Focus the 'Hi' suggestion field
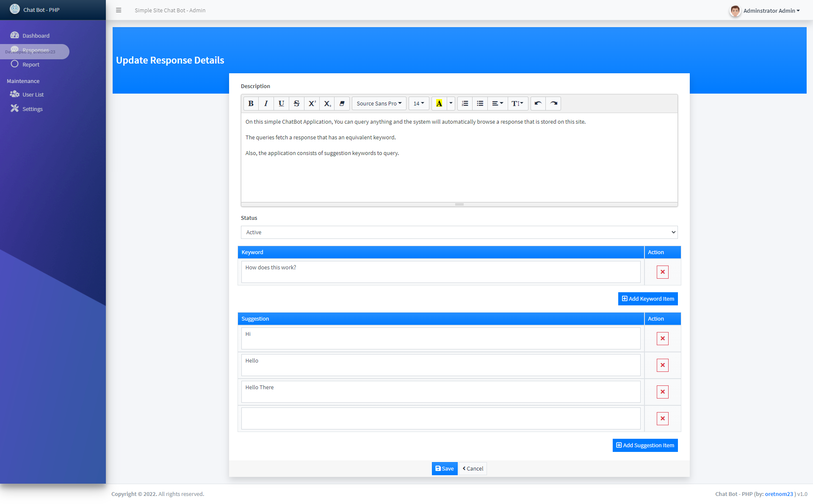 coord(440,338)
